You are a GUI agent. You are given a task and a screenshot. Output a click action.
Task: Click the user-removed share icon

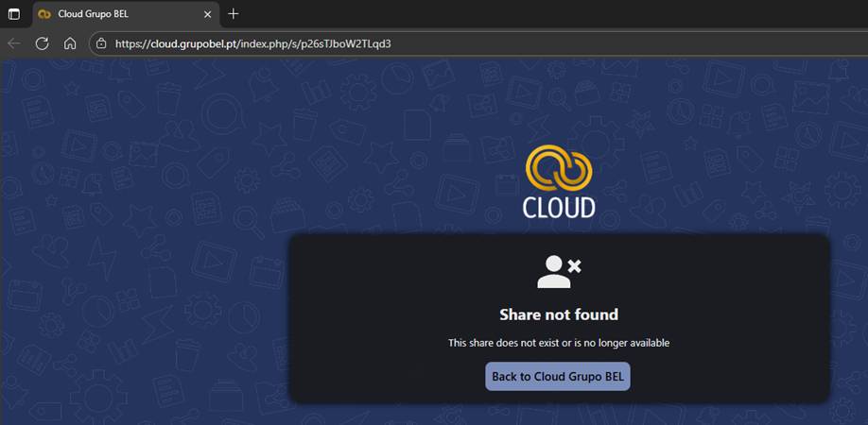[x=559, y=271]
